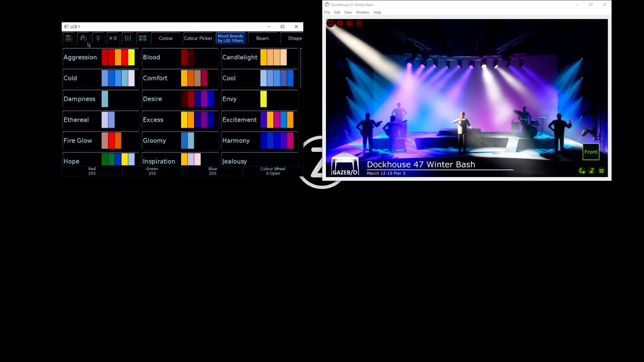Switch to the Beam tab
The height and width of the screenshot is (362, 644).
(x=263, y=38)
